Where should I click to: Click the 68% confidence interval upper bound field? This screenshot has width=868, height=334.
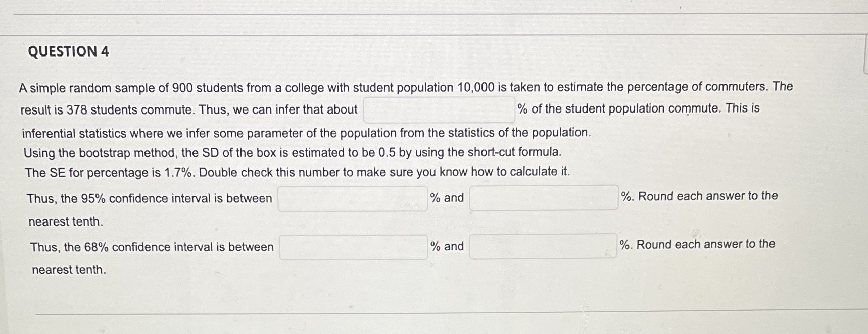click(x=542, y=247)
